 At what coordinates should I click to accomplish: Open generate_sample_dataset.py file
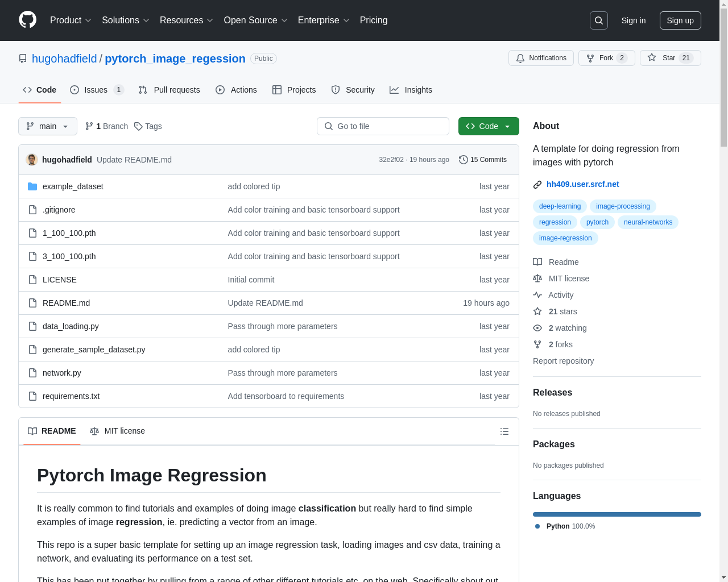point(94,350)
